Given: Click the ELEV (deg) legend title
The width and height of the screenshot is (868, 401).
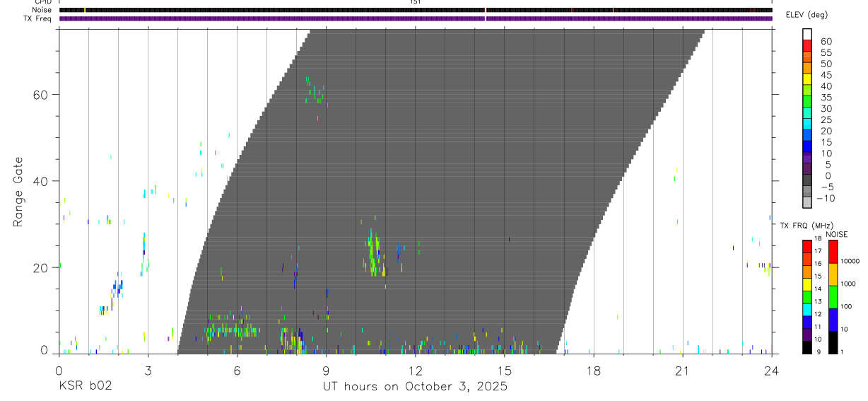Looking at the screenshot, I should (x=807, y=15).
